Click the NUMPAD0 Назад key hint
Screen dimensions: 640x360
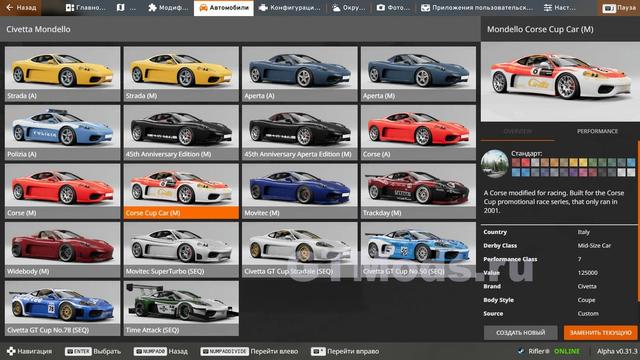point(161,351)
